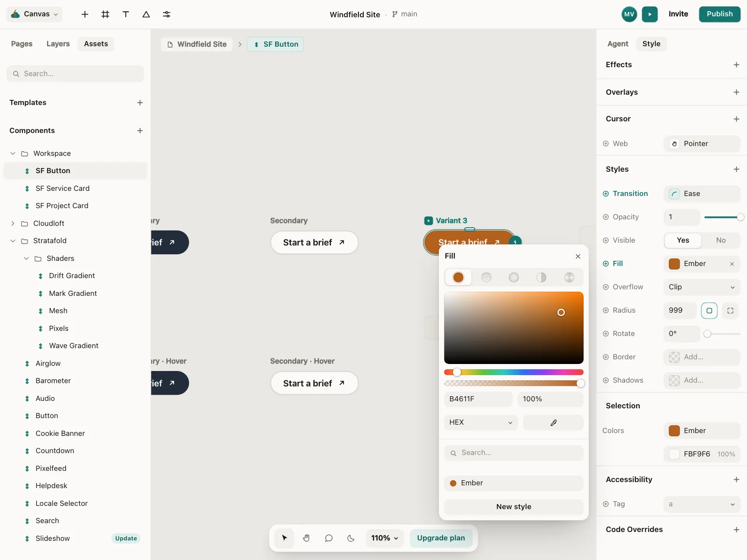
Task: Select solid fill type
Action: pos(458,278)
